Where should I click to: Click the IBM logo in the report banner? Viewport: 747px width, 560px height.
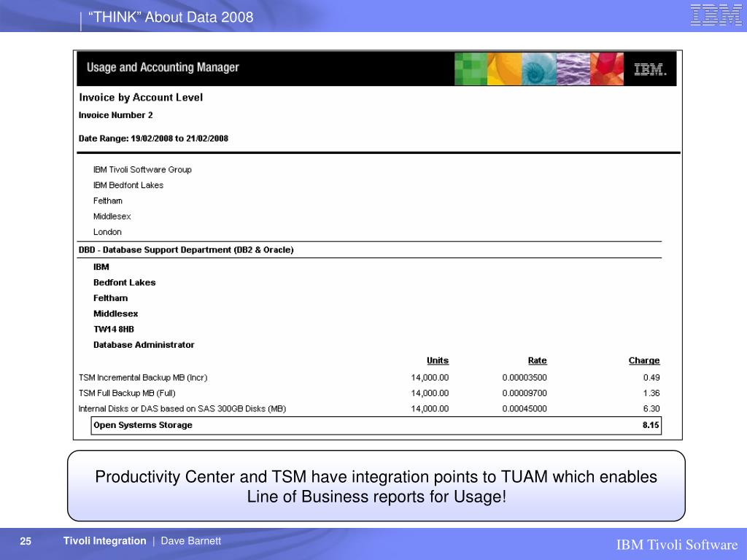(650, 69)
